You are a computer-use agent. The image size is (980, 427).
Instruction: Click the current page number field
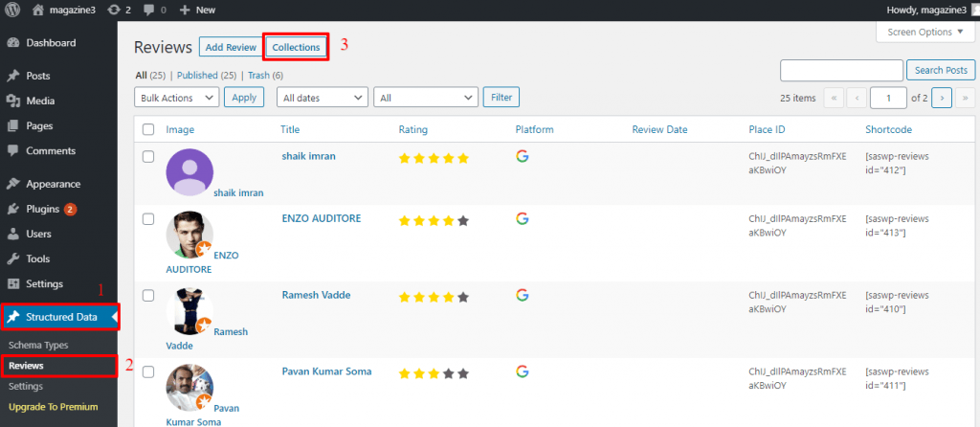[888, 98]
